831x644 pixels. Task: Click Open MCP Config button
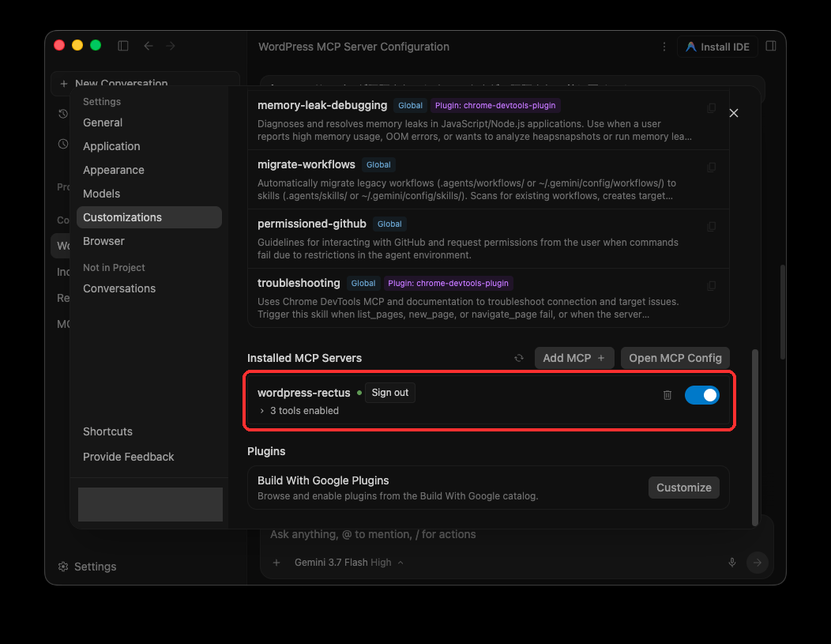(x=675, y=358)
